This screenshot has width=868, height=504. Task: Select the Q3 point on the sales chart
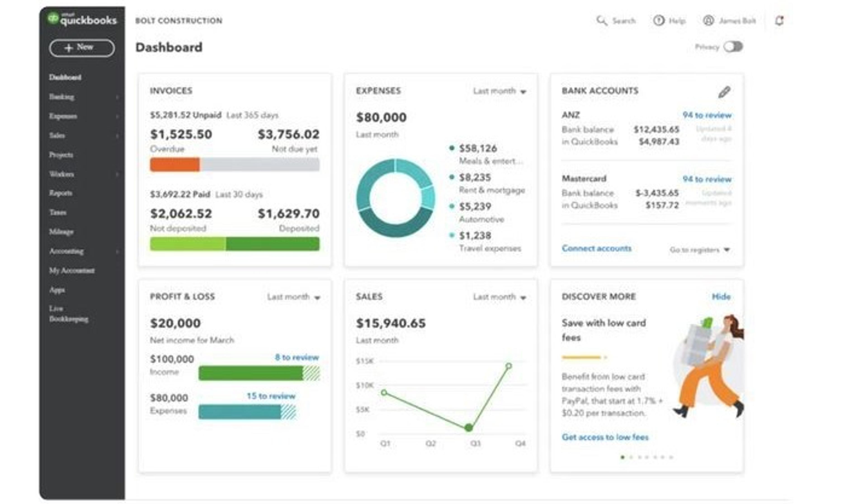tap(468, 428)
